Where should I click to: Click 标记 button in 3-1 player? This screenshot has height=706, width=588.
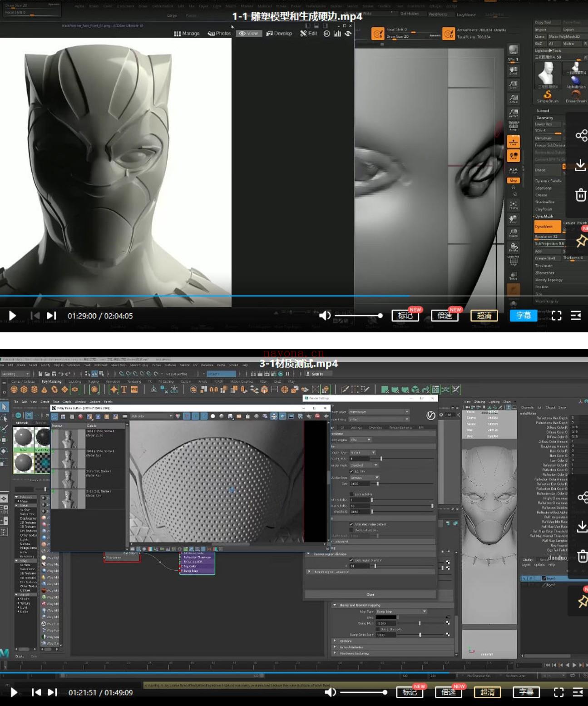pos(410,692)
